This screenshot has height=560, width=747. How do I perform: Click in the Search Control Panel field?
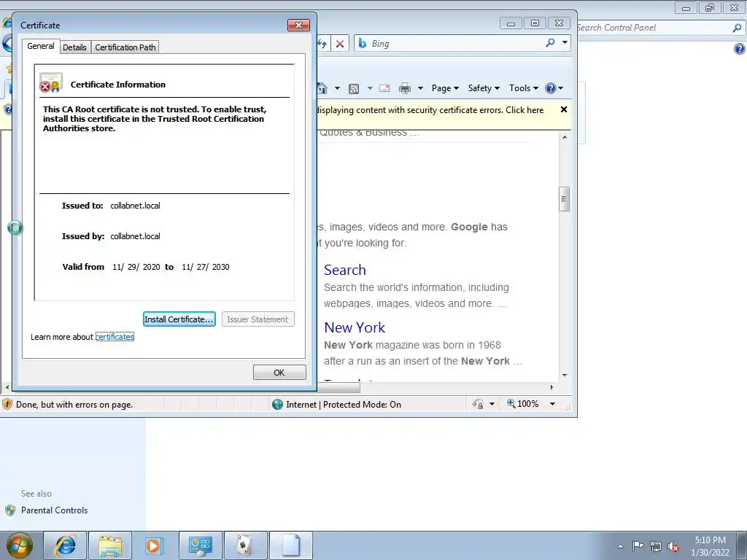point(653,28)
